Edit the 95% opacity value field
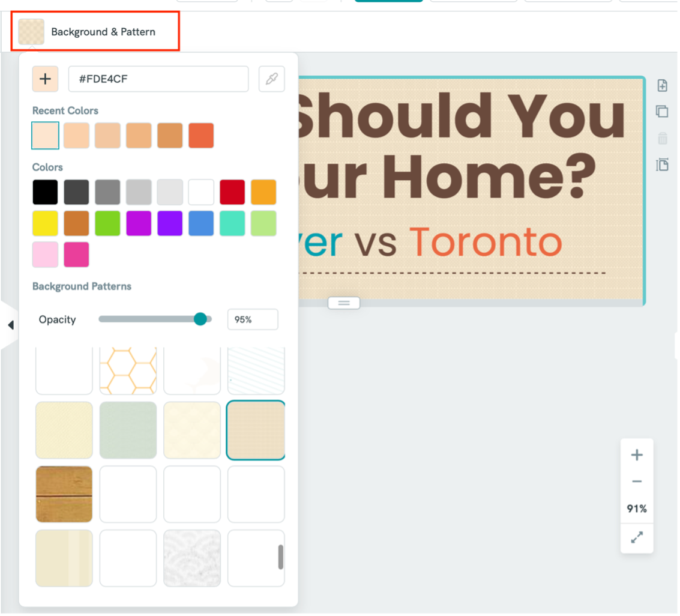Image resolution: width=680 pixels, height=616 pixels. pos(252,319)
